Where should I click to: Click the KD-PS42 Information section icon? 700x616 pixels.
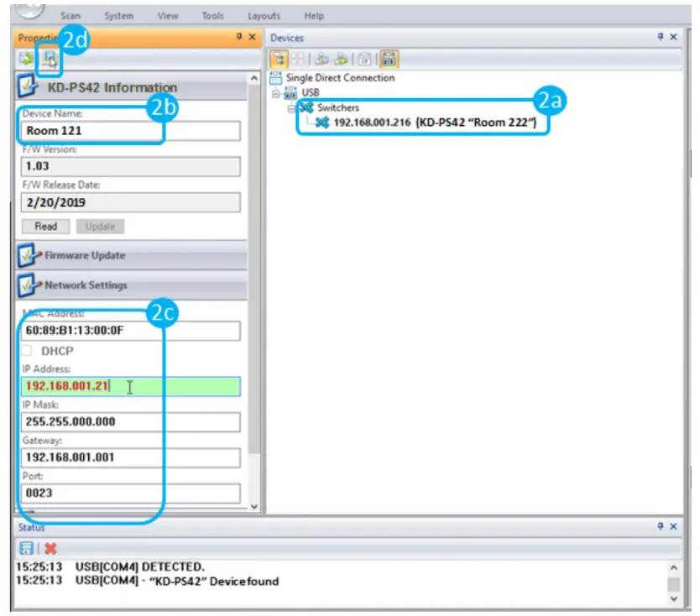point(27,86)
